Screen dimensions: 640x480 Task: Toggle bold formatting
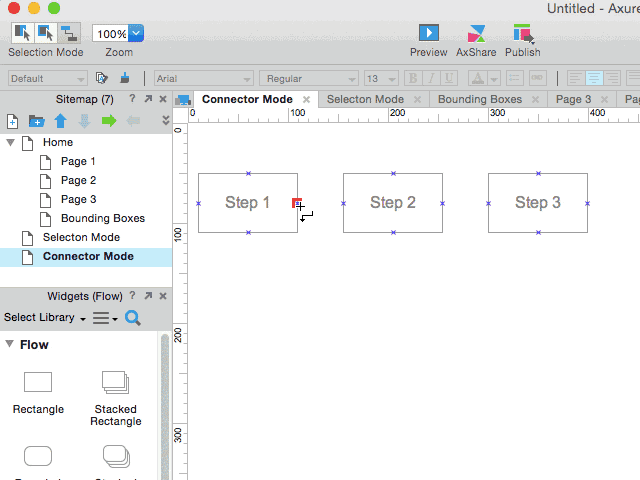413,78
